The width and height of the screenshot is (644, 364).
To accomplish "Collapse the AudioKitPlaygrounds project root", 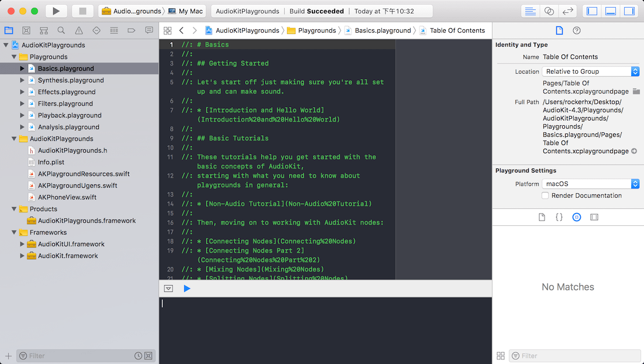I will click(6, 45).
